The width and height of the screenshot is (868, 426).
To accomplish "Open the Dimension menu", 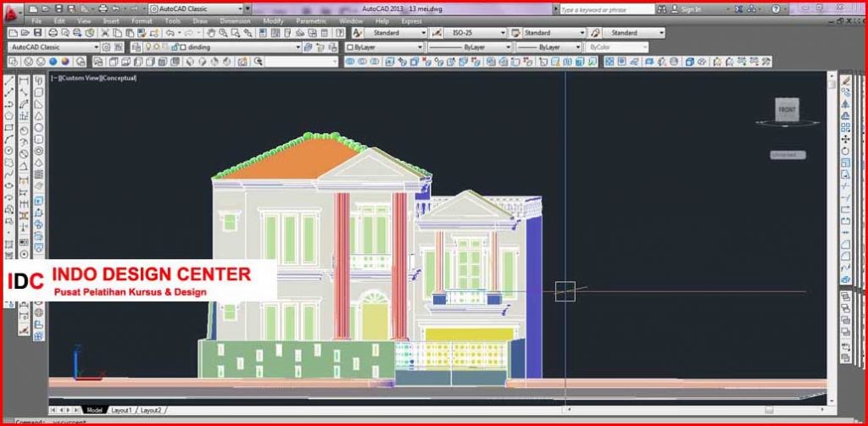I will point(236,21).
